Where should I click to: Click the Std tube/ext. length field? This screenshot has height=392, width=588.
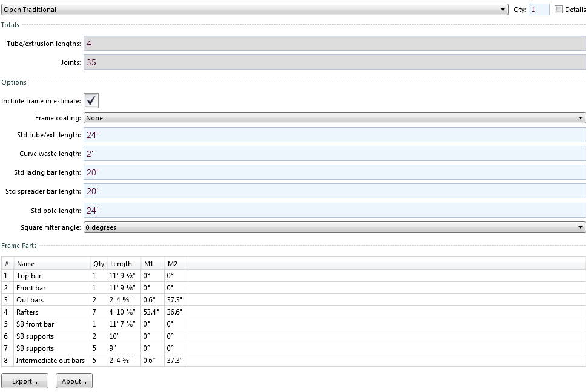(x=334, y=135)
